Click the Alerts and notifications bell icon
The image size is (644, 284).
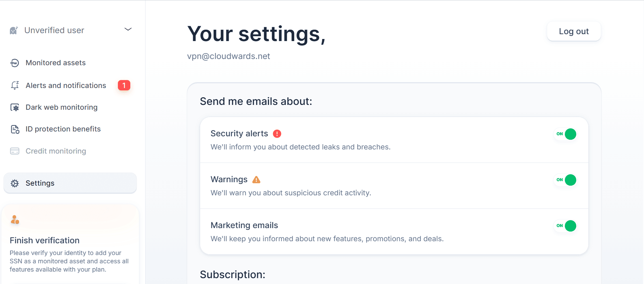15,85
